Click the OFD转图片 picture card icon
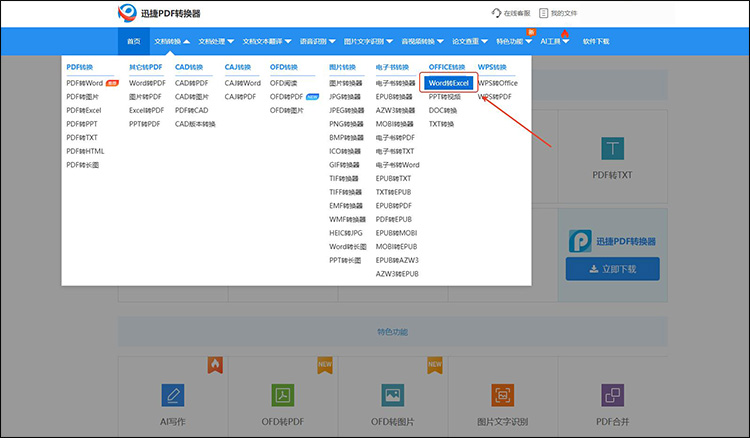Screen dimensions: 750x438 coord(393,395)
